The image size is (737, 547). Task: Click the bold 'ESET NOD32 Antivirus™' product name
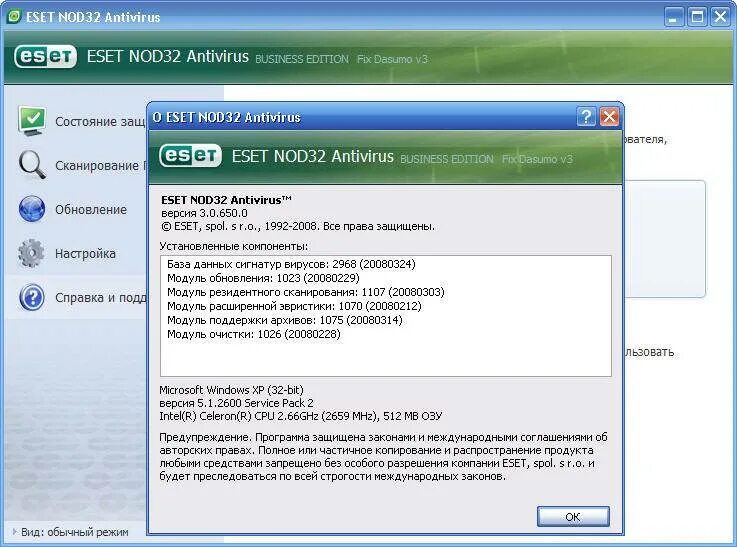(226, 200)
